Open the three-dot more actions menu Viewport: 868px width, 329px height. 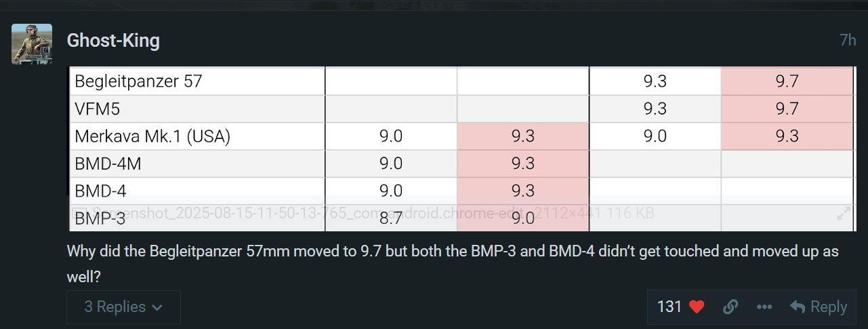pos(764,307)
